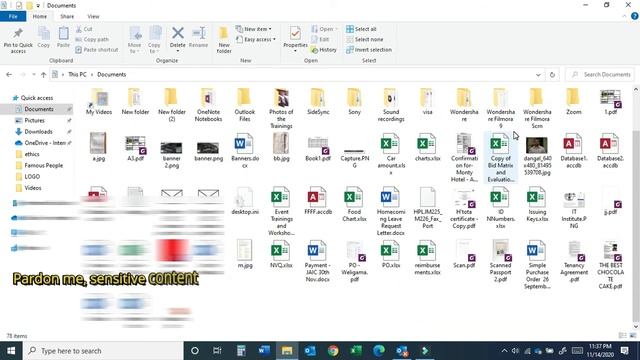Select Pictures in navigation pane
Viewport: 640px width, 360px height.
[34, 120]
